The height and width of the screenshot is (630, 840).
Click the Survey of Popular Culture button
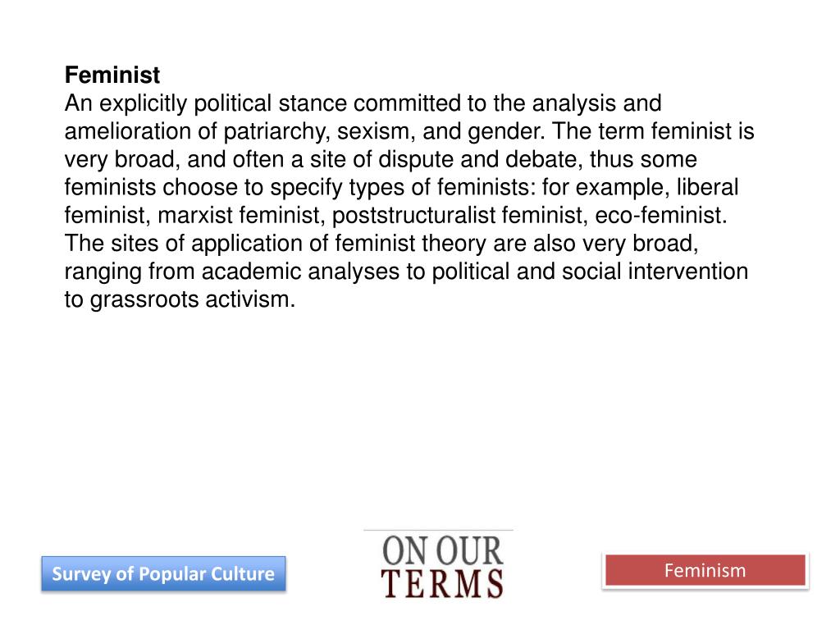163,573
